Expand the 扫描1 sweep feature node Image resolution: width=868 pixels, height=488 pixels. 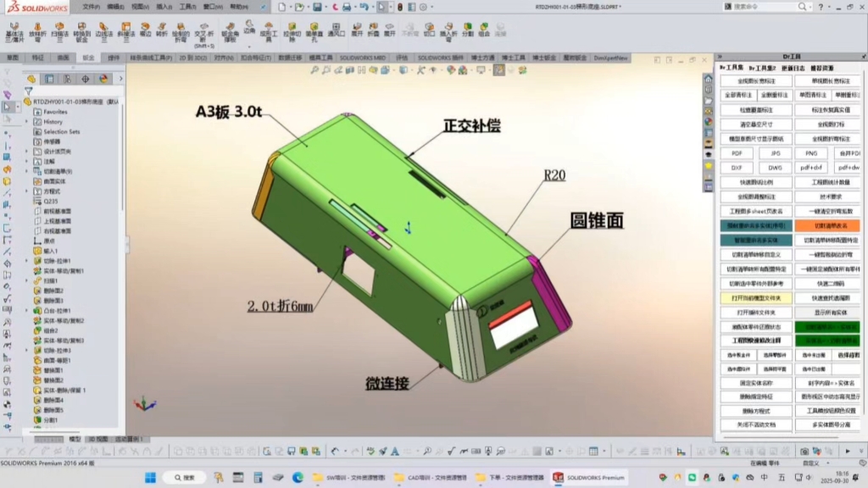26,280
